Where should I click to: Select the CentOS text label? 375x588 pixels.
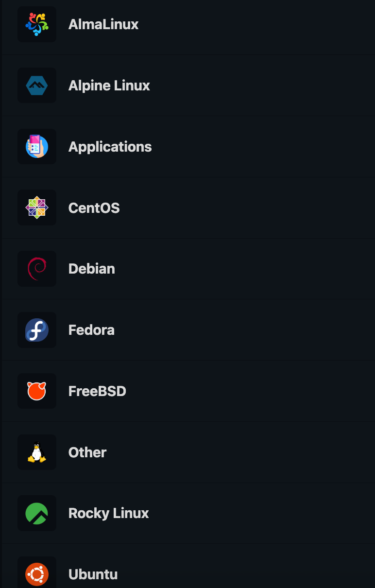click(94, 208)
